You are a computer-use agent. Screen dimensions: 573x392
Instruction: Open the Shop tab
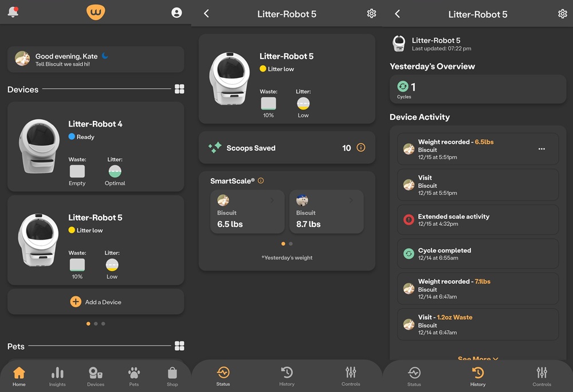[172, 377]
